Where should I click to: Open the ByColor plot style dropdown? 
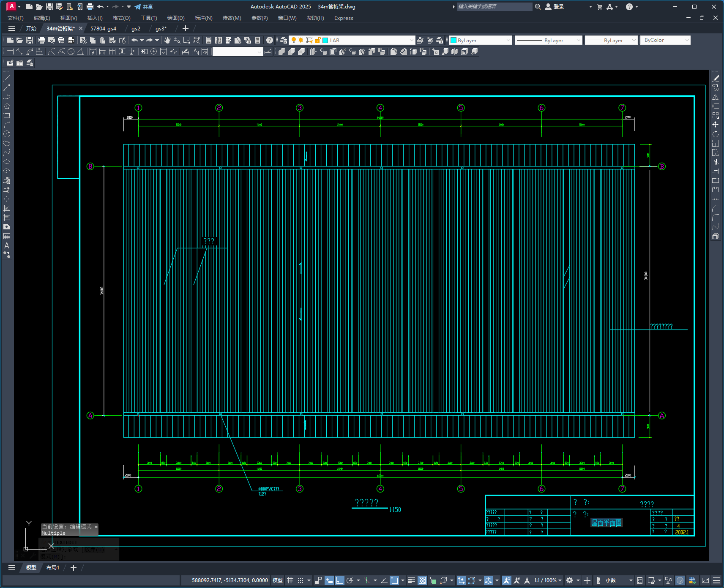[x=687, y=40]
